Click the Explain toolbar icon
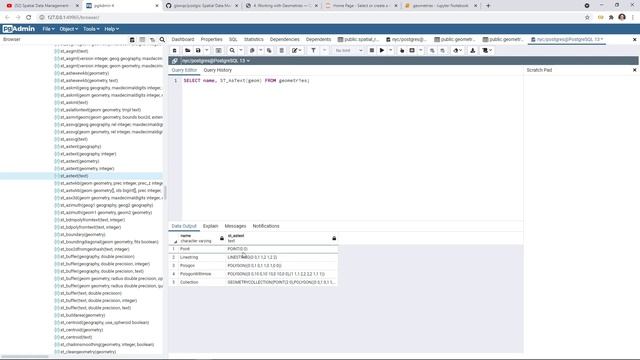 point(402,51)
